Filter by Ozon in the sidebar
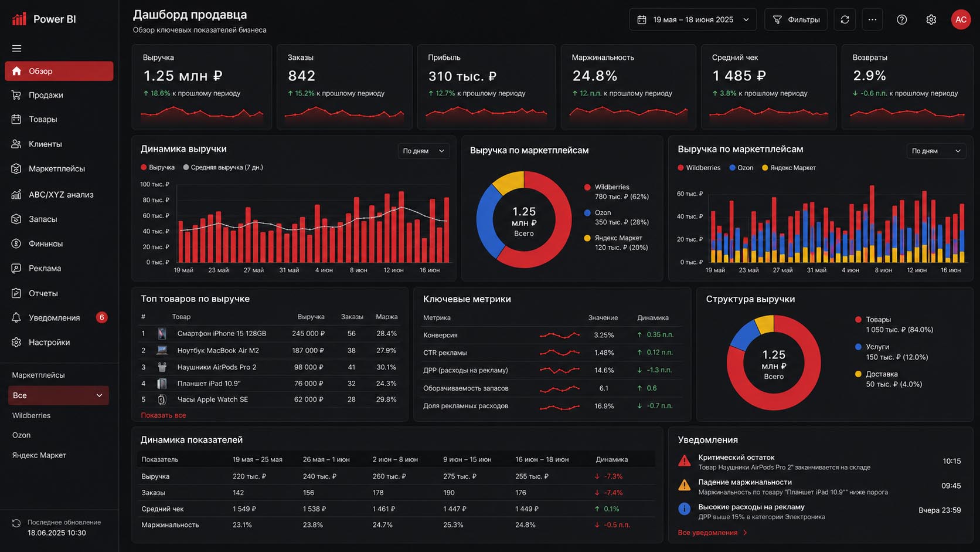 click(21, 435)
